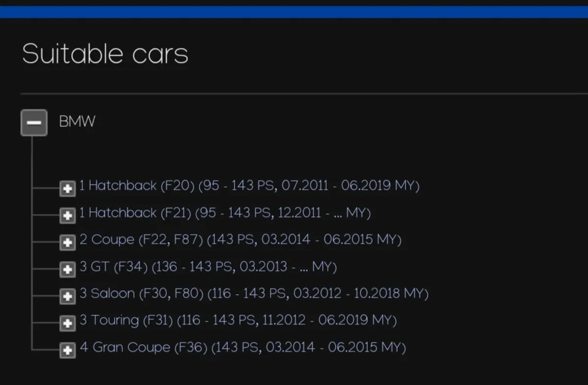Select the BMW brand label
Screen dimensions: 588x385
point(77,122)
